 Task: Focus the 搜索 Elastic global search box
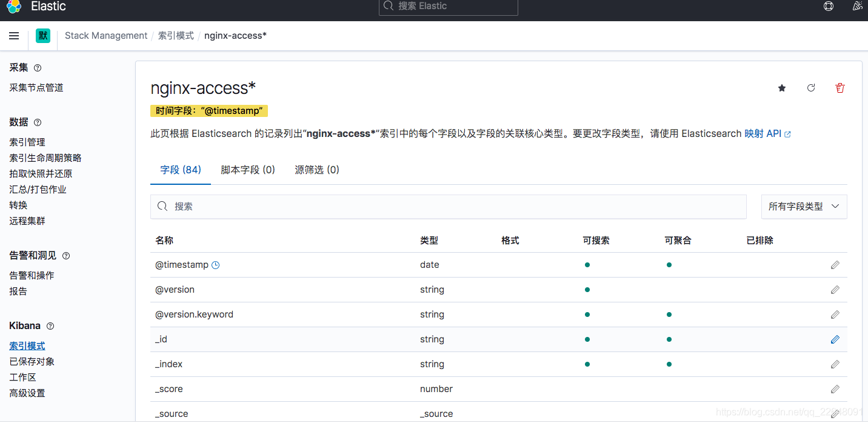(449, 6)
